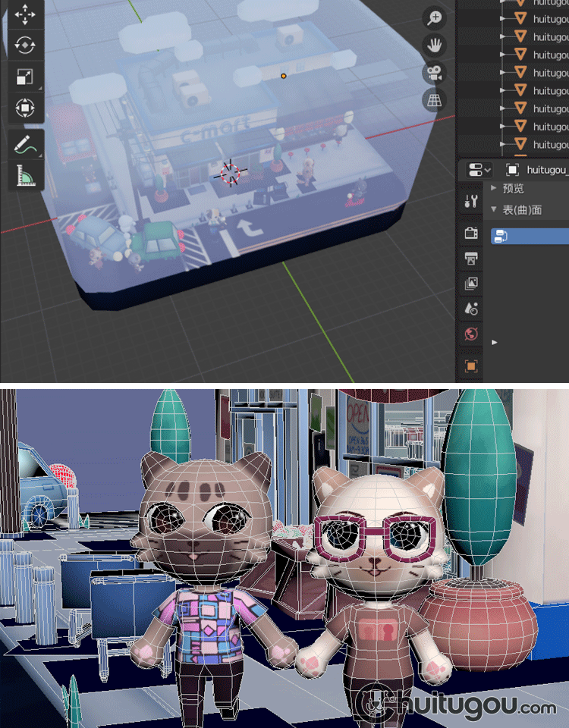Open the Object properties tab
The height and width of the screenshot is (728, 569).
pyautogui.click(x=471, y=366)
